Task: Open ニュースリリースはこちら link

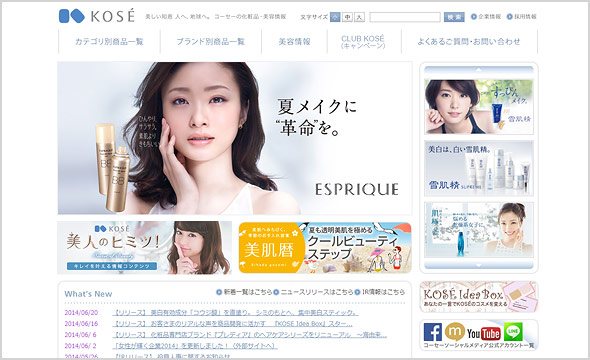Action: (x=317, y=292)
